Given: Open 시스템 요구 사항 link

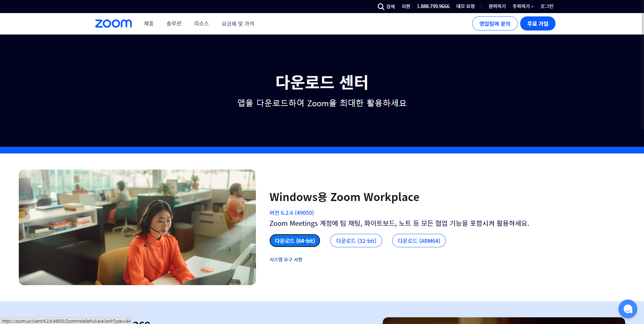Looking at the screenshot, I should [286, 259].
